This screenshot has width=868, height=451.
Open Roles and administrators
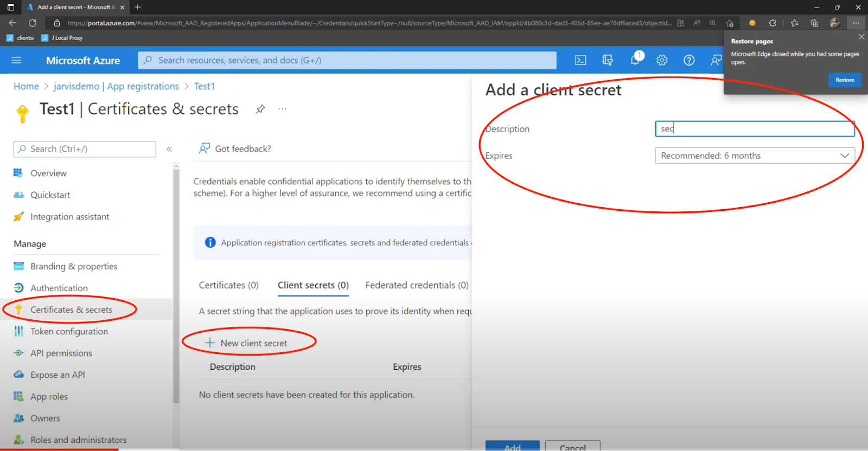point(79,440)
